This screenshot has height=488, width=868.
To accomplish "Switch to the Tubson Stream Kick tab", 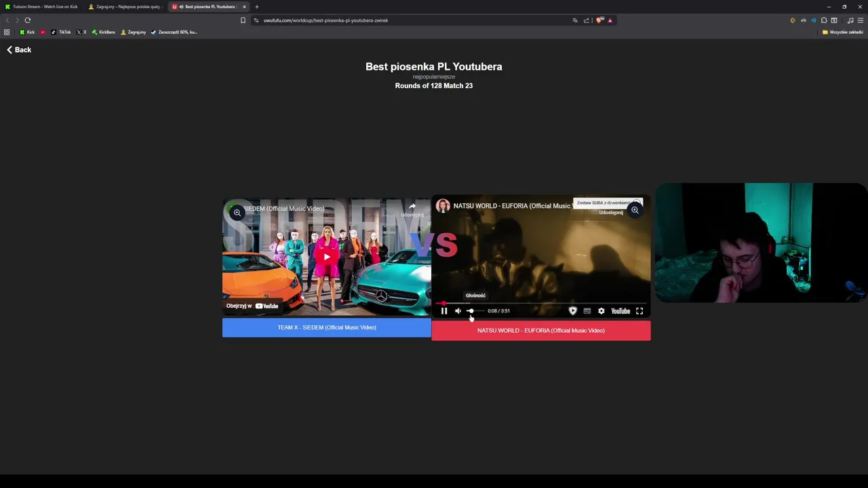I will click(x=41, y=7).
